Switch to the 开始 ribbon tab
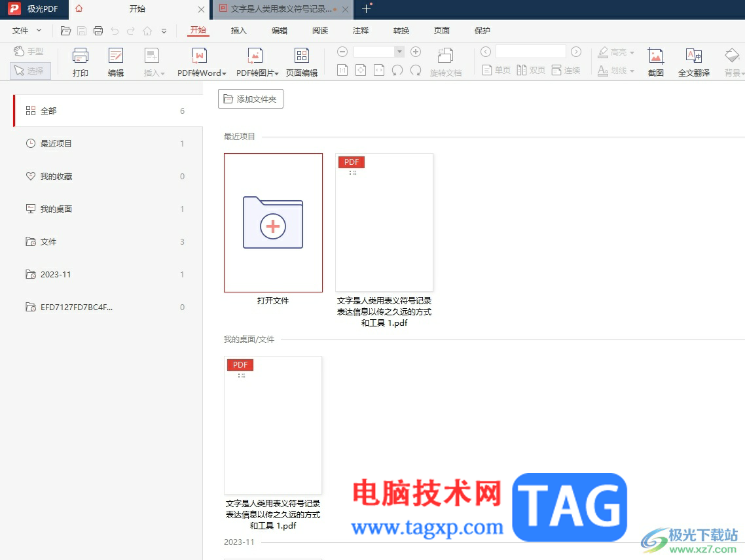 click(198, 30)
